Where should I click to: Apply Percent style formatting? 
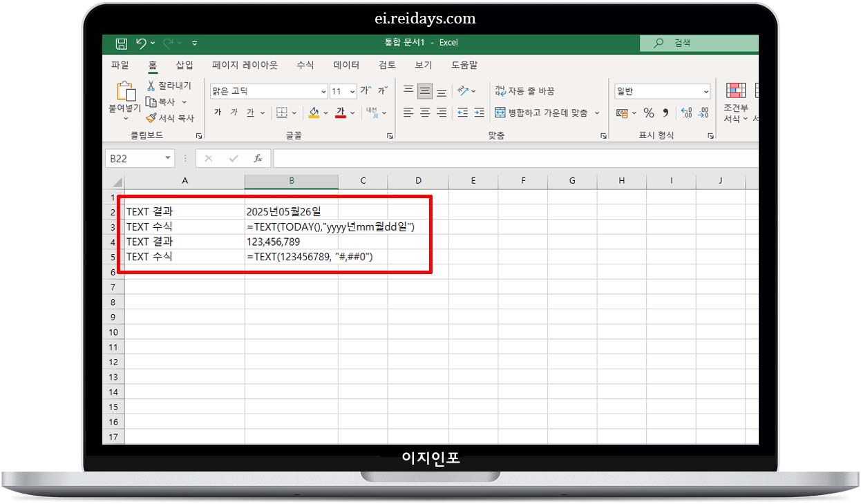648,113
